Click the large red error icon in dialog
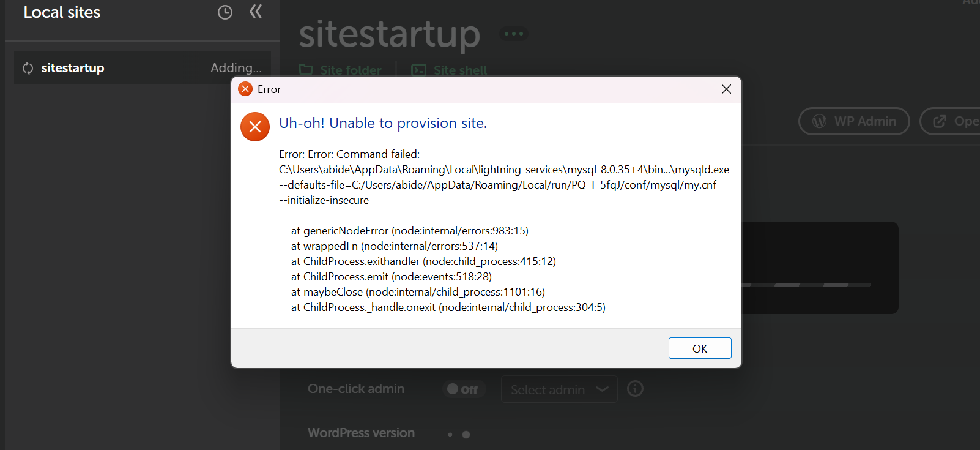980x450 pixels. pyautogui.click(x=255, y=127)
